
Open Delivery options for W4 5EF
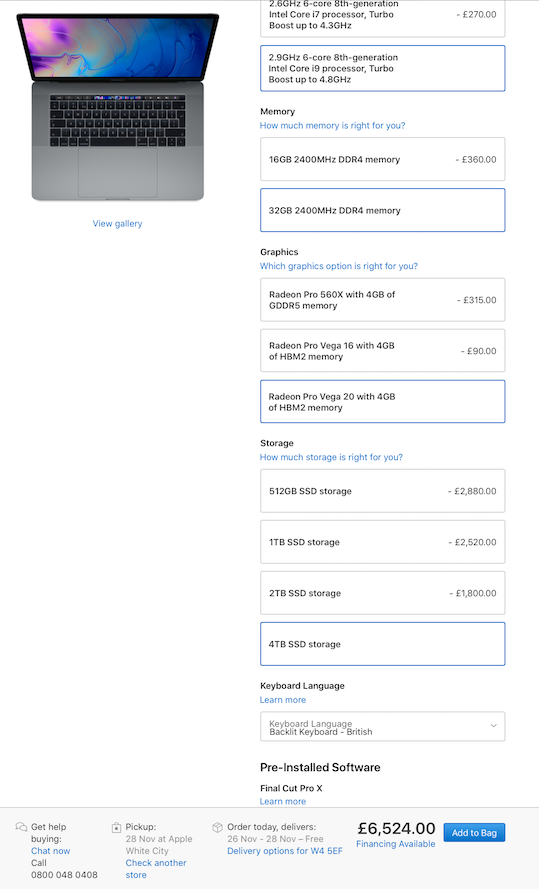(285, 851)
